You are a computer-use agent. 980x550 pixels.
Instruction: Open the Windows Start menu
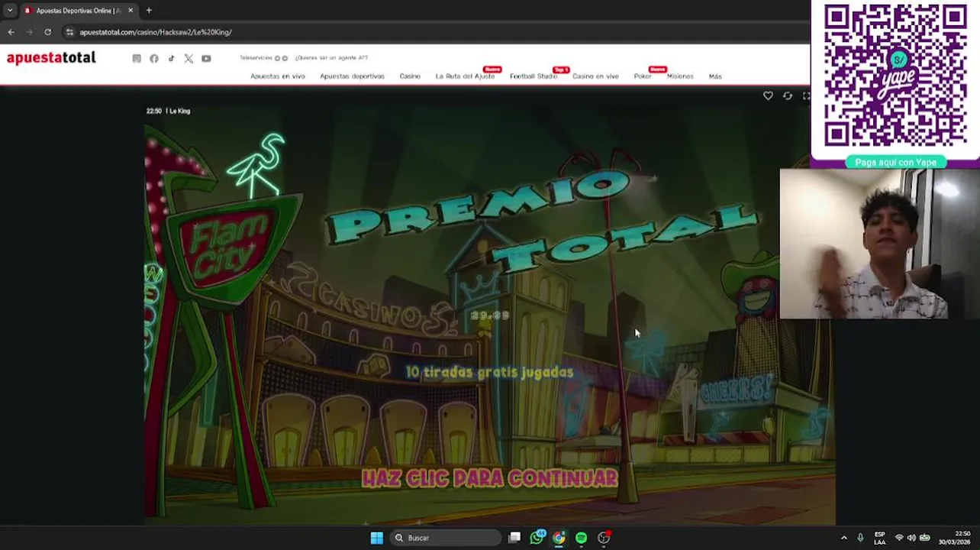[x=376, y=538]
